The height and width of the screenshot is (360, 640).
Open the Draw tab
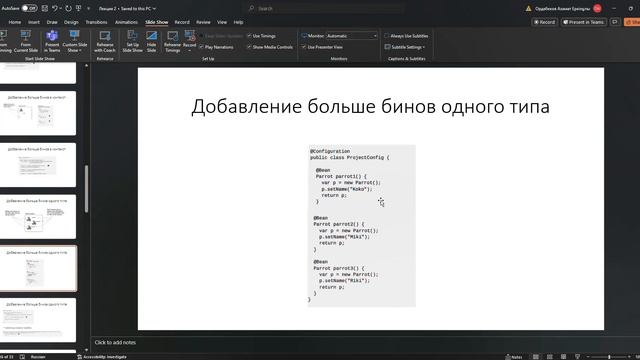coord(52,22)
